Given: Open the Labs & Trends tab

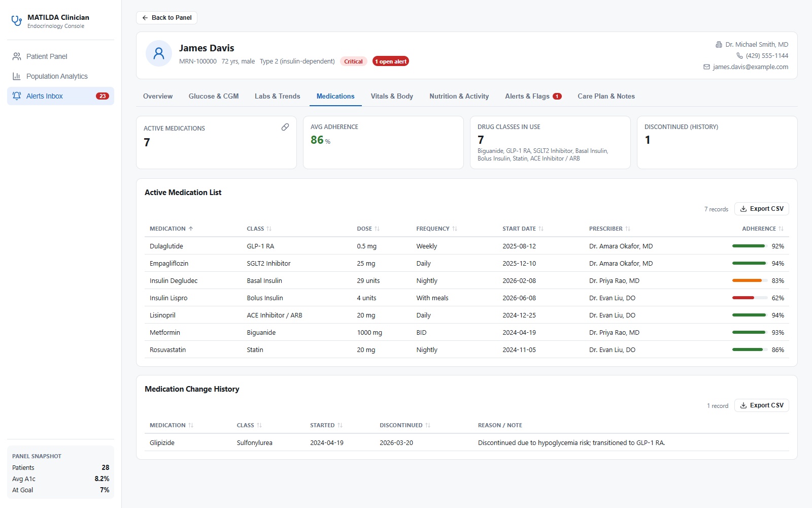Looking at the screenshot, I should coord(278,96).
